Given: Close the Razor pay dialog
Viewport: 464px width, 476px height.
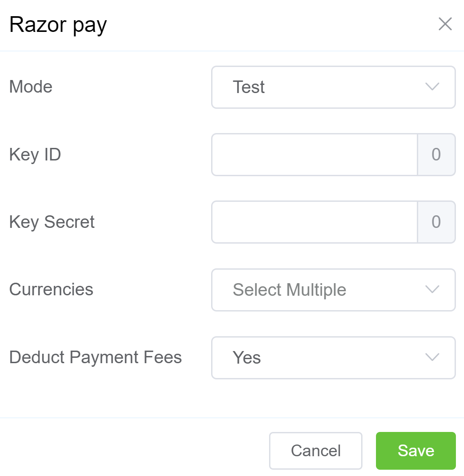Looking at the screenshot, I should [x=445, y=24].
